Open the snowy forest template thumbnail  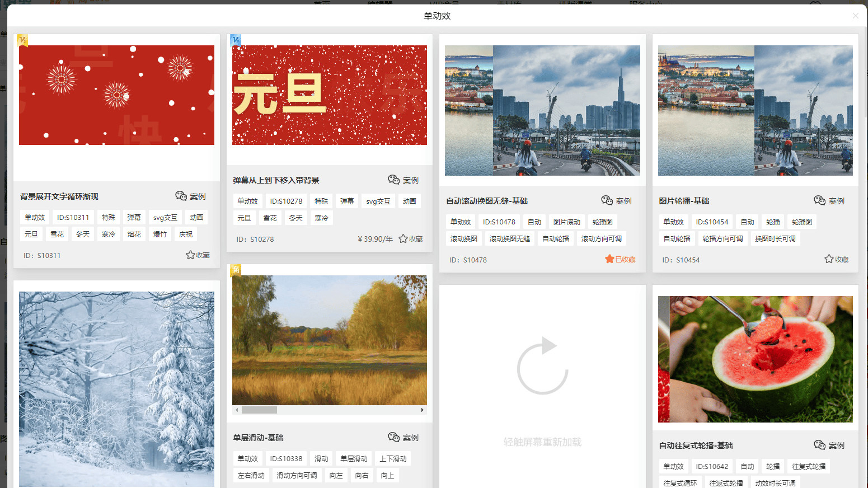[x=116, y=386]
